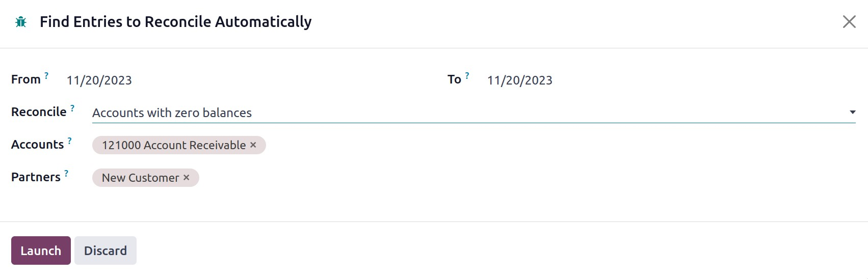Close the Find Entries dialog
This screenshot has width=868, height=279.
point(849,22)
